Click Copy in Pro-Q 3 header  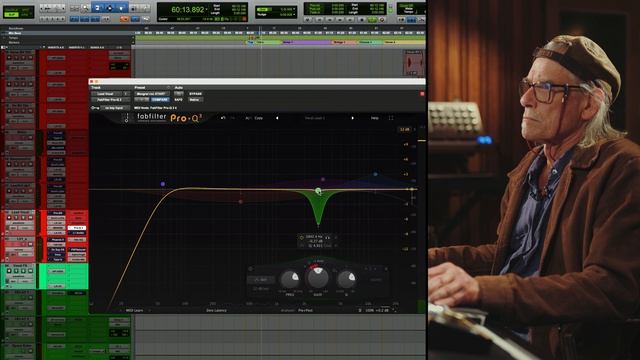[x=259, y=118]
